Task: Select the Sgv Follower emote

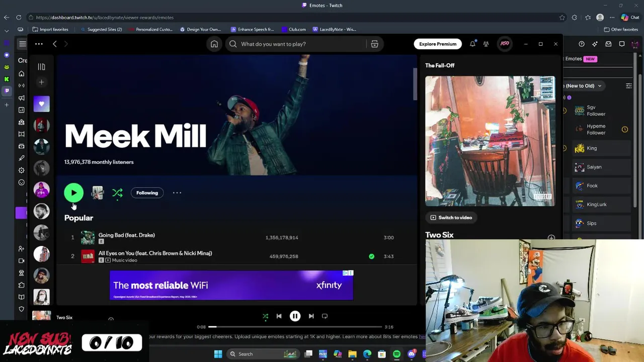Action: pyautogui.click(x=602, y=111)
